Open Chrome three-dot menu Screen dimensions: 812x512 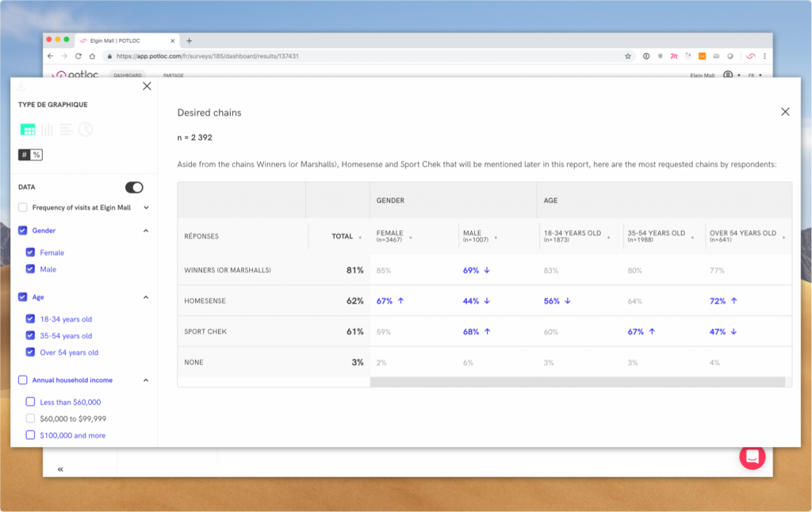point(764,56)
